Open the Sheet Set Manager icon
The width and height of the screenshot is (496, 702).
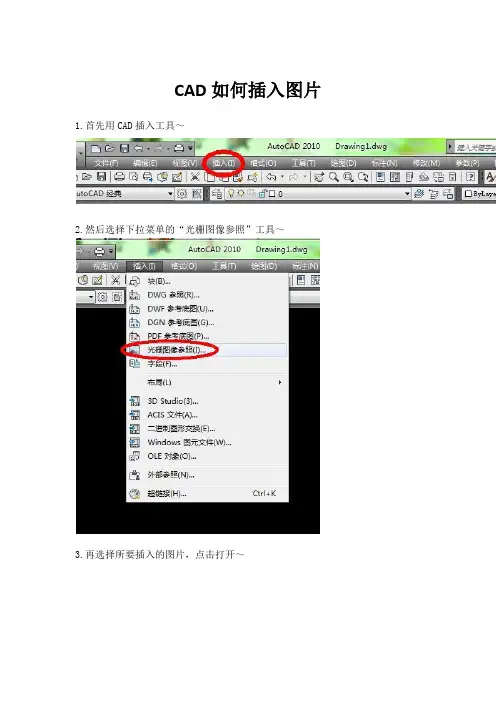click(423, 177)
